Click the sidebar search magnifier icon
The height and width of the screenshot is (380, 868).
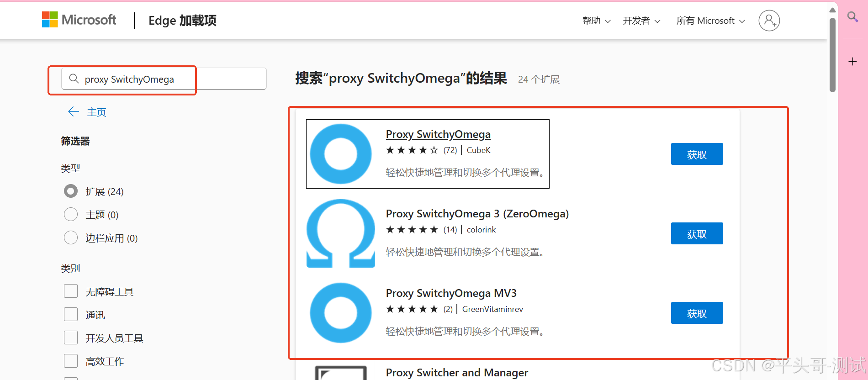point(852,17)
